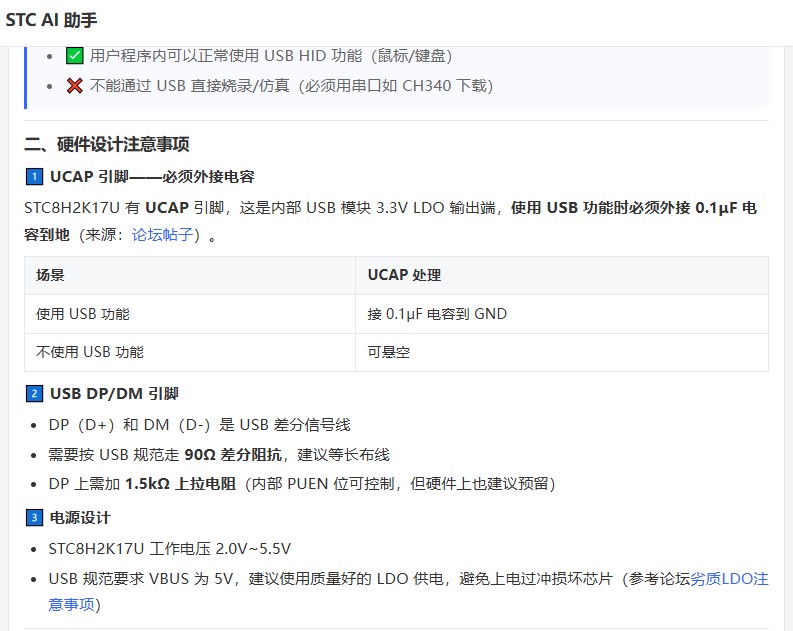This screenshot has width=793, height=631.
Task: Click the text USB 规范要求 VBUS 为 5V
Action: (141, 578)
